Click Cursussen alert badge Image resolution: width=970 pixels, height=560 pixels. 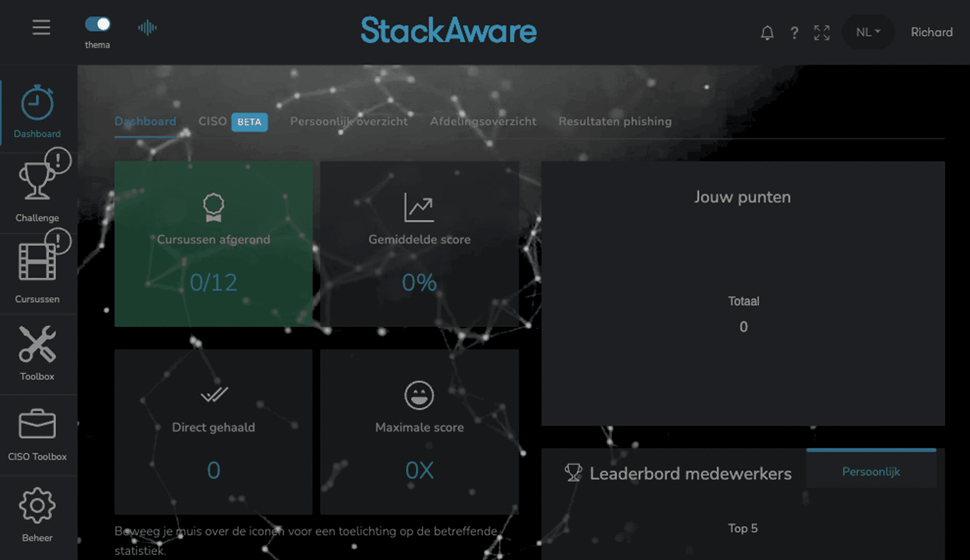click(58, 241)
